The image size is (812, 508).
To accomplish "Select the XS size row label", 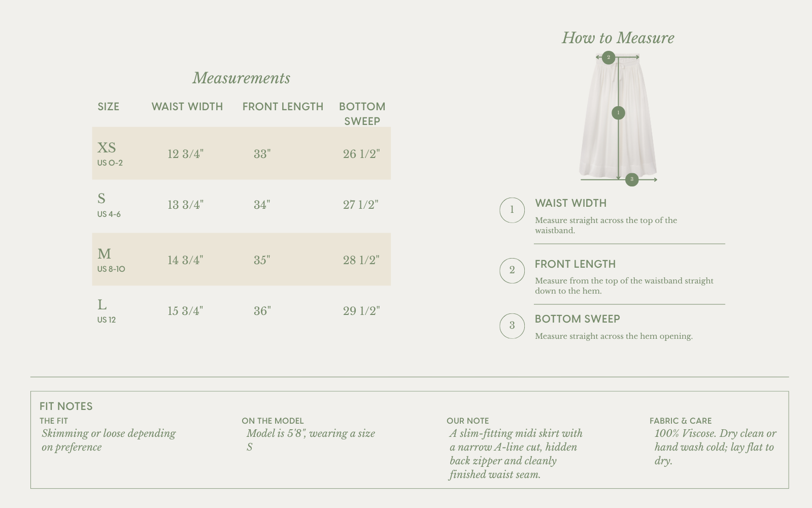I will [110, 153].
